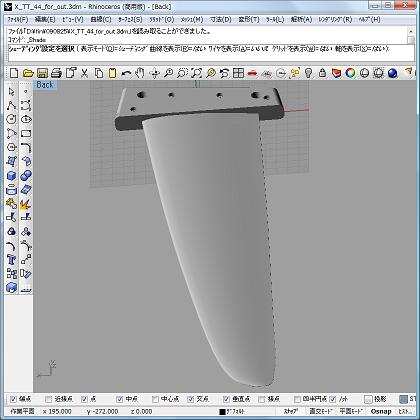Open the color wheel properties icon

350,73
